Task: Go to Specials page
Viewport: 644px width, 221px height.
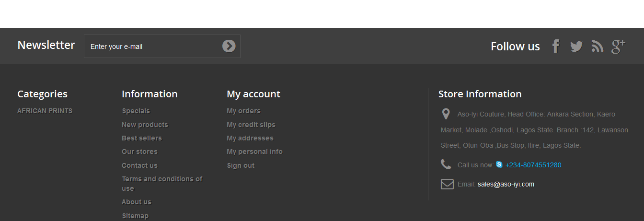Action: [x=136, y=111]
